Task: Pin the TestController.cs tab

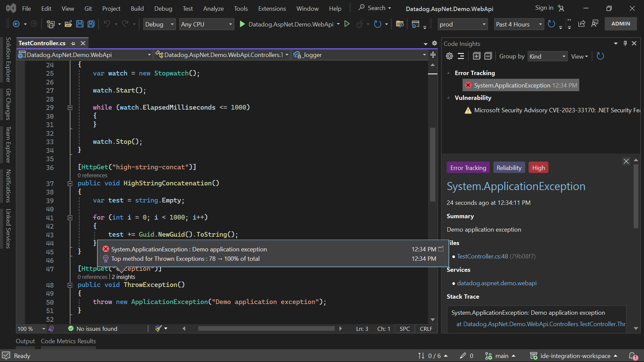Action: point(73,43)
